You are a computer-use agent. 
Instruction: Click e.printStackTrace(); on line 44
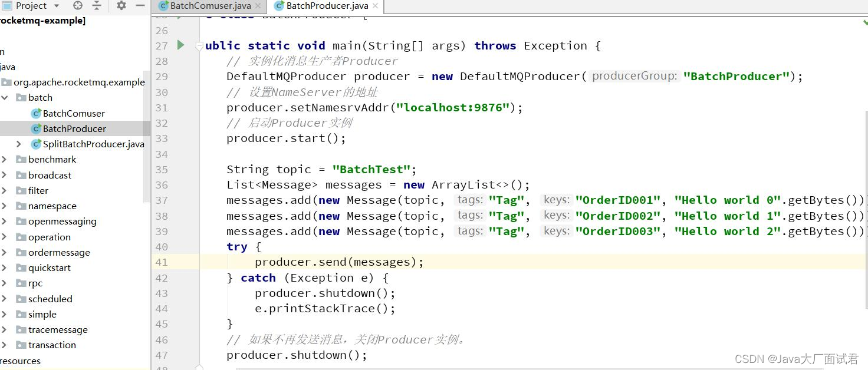click(x=325, y=309)
